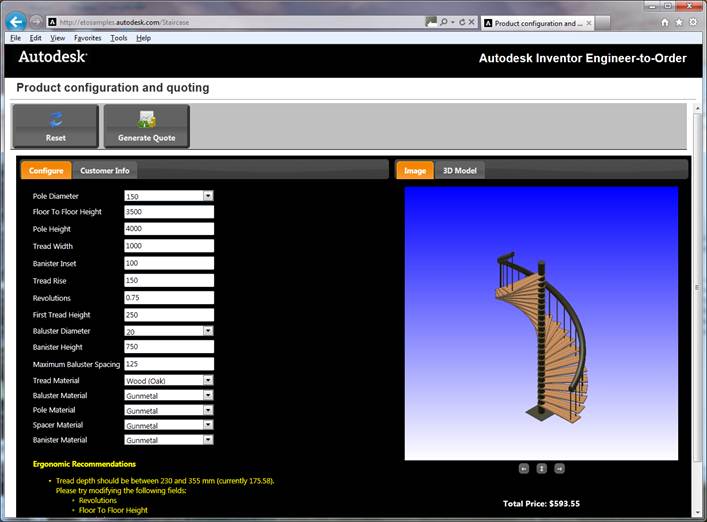
Task: Switch to the Image tab
Action: [x=415, y=170]
